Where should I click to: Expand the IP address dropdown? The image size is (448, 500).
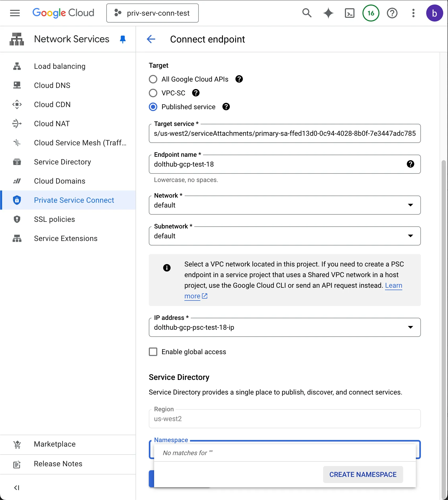[284, 327]
